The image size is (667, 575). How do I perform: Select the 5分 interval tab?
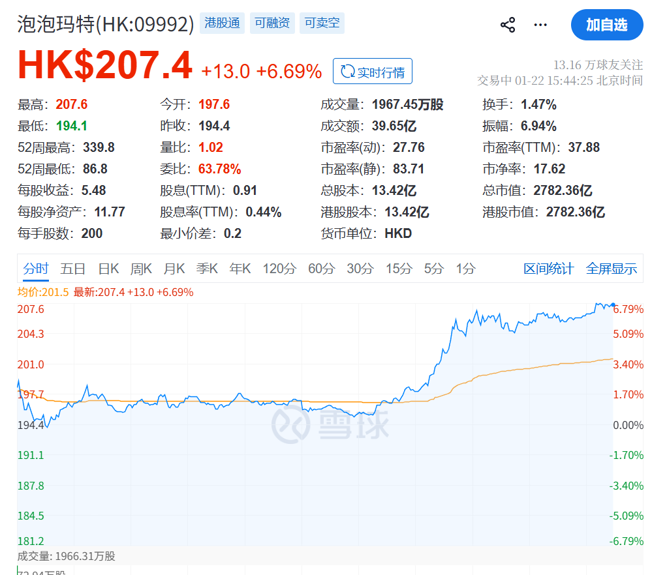[x=433, y=268]
